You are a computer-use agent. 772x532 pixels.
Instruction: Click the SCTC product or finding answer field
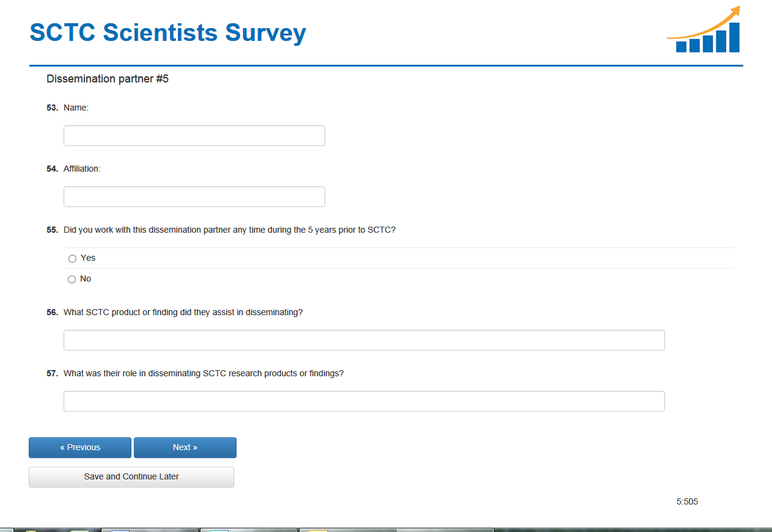364,340
